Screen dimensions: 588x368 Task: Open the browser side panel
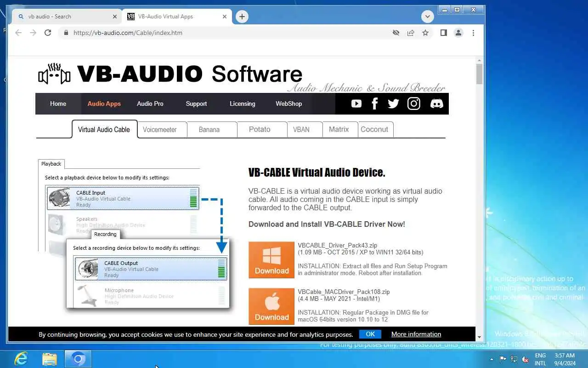[x=443, y=33]
